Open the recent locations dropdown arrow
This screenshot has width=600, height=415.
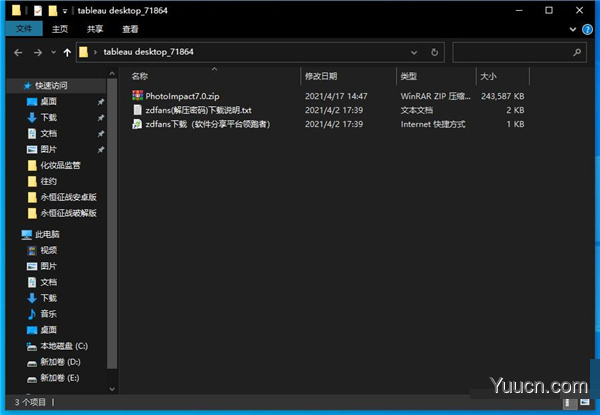53,52
